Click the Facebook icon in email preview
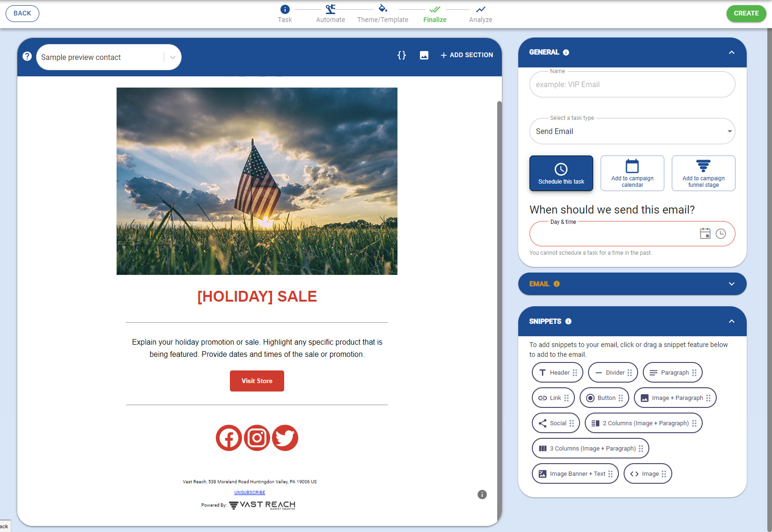Screen dimensions: 772x532 pyautogui.click(x=229, y=438)
